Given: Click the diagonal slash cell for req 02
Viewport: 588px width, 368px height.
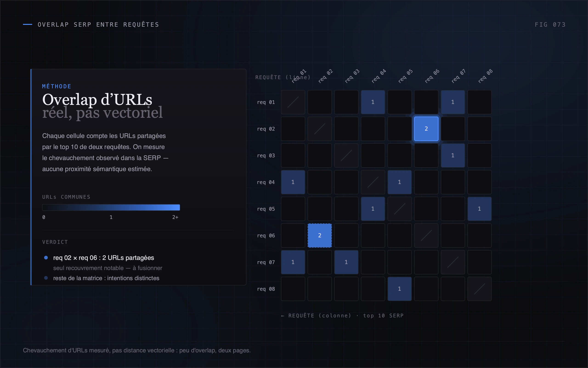Looking at the screenshot, I should click(319, 129).
